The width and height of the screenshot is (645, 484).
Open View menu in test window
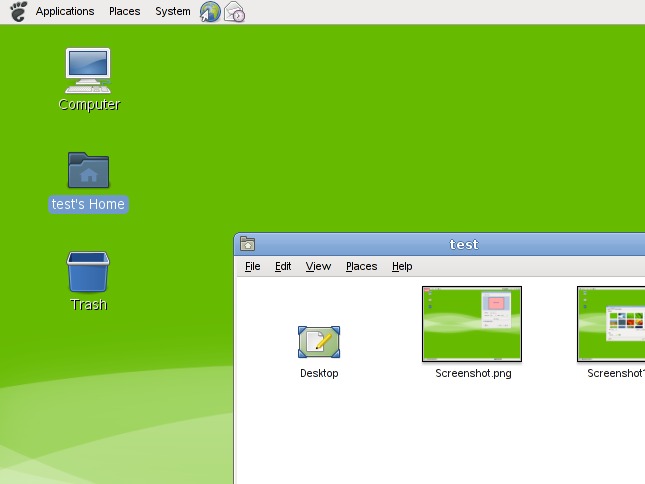pyautogui.click(x=318, y=266)
